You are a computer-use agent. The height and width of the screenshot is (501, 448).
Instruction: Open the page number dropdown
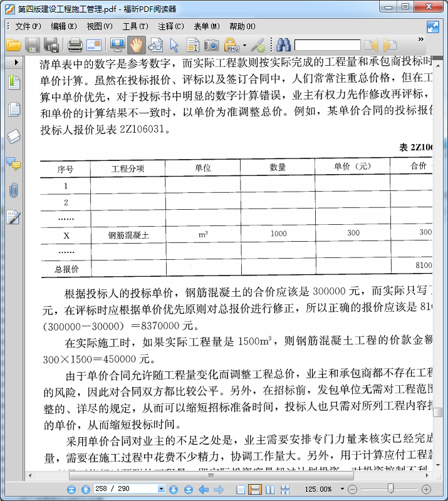[x=161, y=488]
